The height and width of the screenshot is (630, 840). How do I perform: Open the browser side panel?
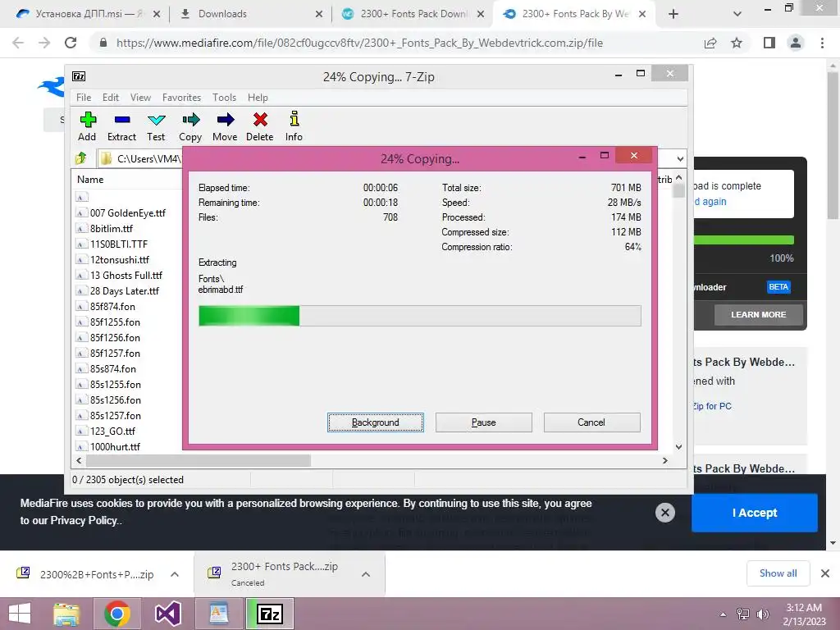769,43
